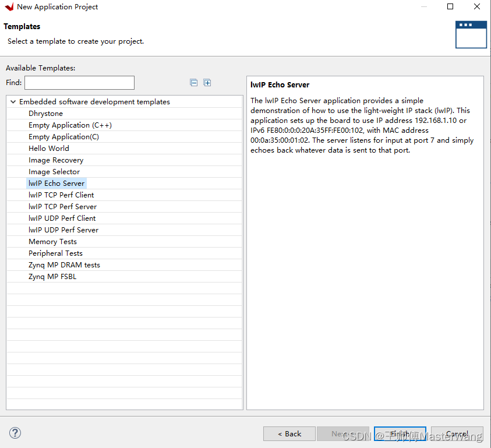Screen dimensions: 491x448
Task: Select the Dhrystone template
Action: click(x=45, y=114)
